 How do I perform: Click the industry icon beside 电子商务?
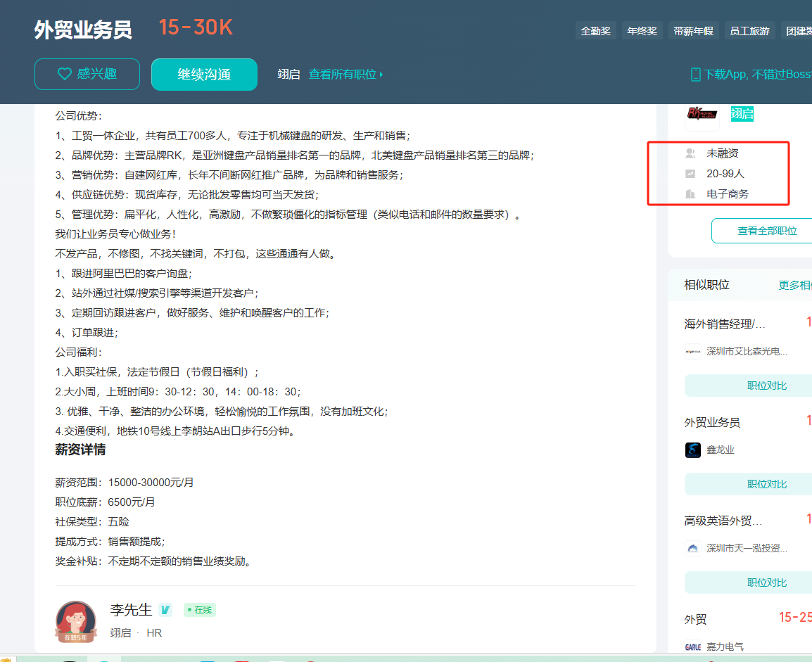690,193
